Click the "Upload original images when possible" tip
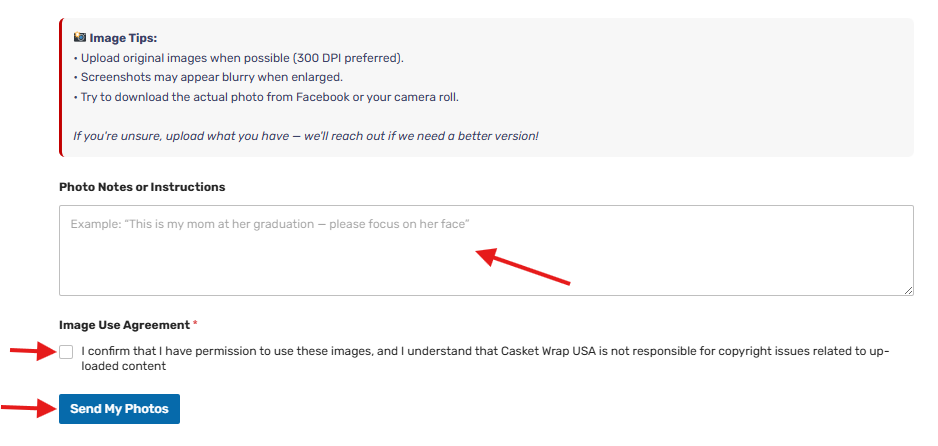938x446 pixels. pos(238,57)
